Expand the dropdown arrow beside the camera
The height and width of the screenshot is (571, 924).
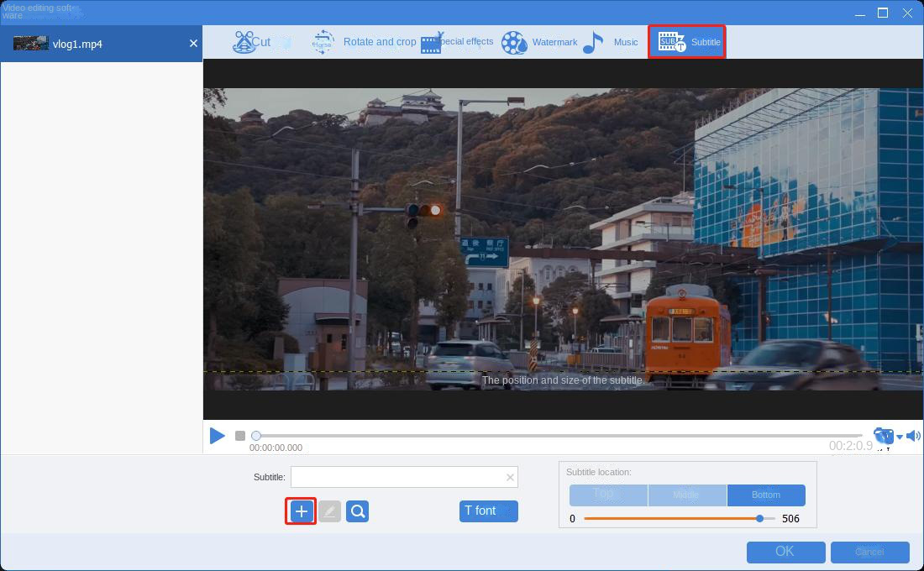[900, 437]
